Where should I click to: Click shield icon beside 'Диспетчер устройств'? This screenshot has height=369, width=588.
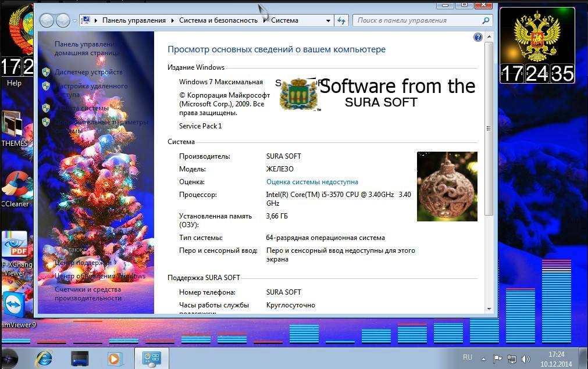coord(46,72)
